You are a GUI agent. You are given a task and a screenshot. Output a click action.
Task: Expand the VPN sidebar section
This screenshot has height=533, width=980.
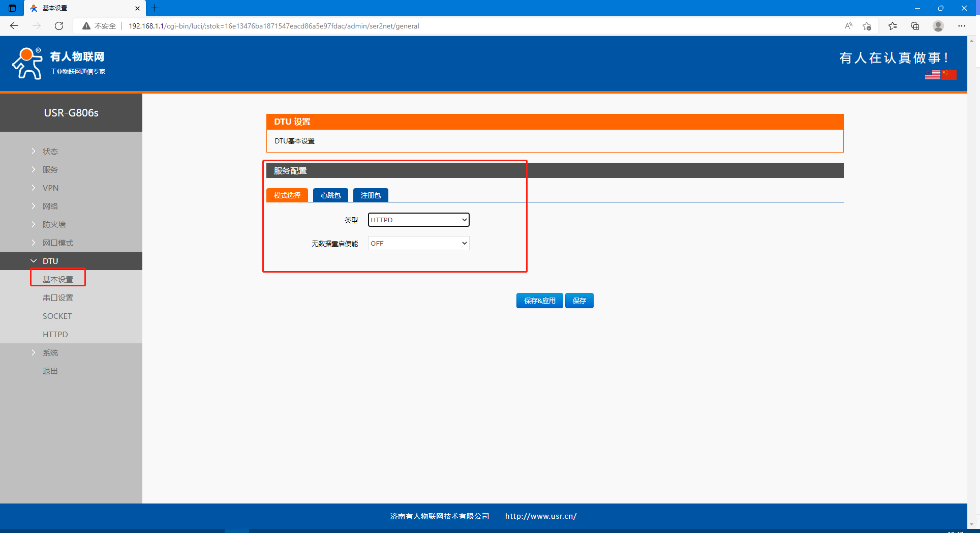click(50, 188)
